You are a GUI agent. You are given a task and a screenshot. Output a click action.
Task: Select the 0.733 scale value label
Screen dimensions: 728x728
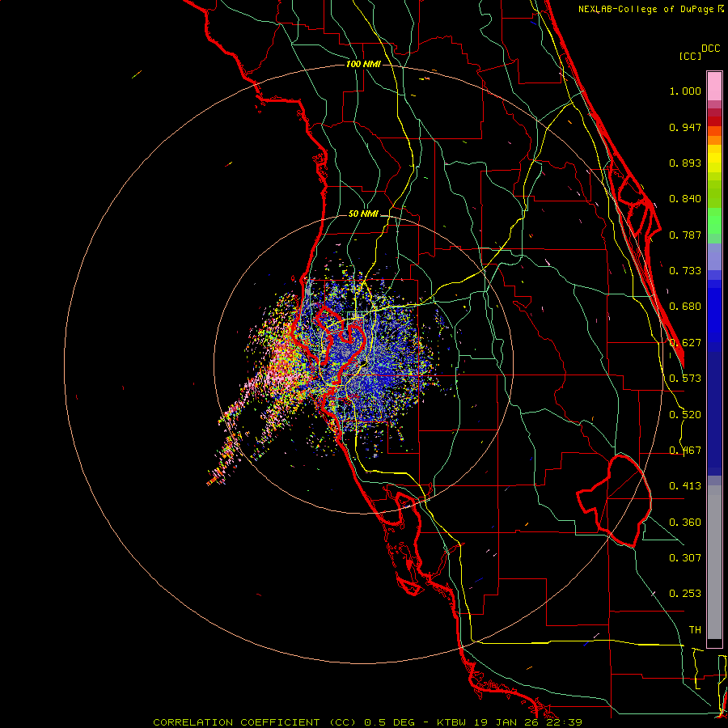(685, 271)
